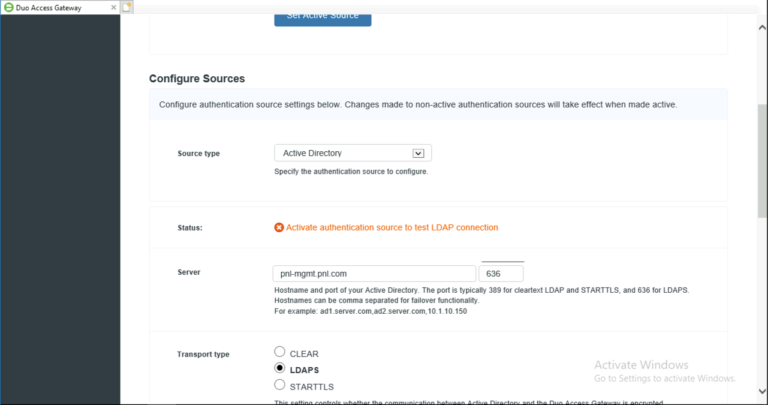The width and height of the screenshot is (768, 405).
Task: Select the CLEAR transport type
Action: click(x=280, y=352)
